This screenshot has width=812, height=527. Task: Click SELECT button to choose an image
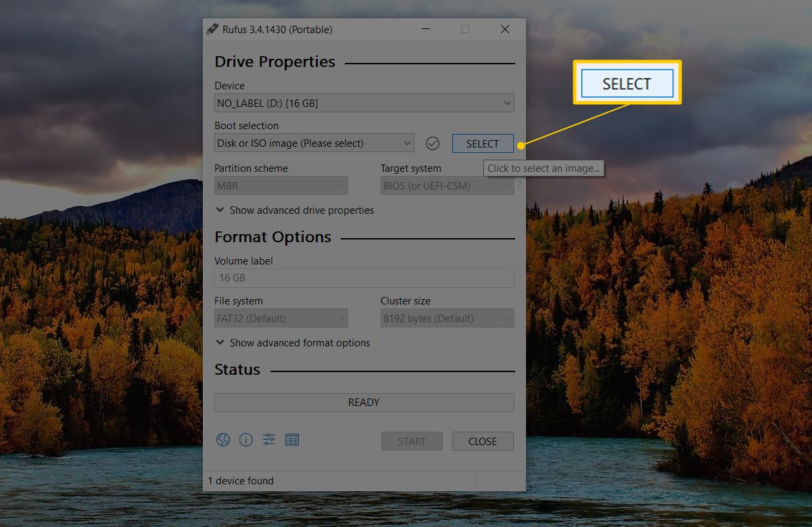click(483, 143)
